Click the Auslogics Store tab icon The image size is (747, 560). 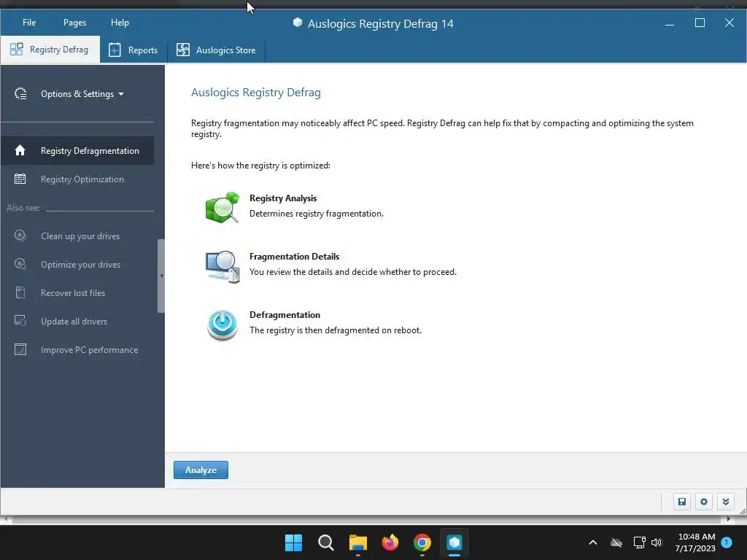(183, 50)
